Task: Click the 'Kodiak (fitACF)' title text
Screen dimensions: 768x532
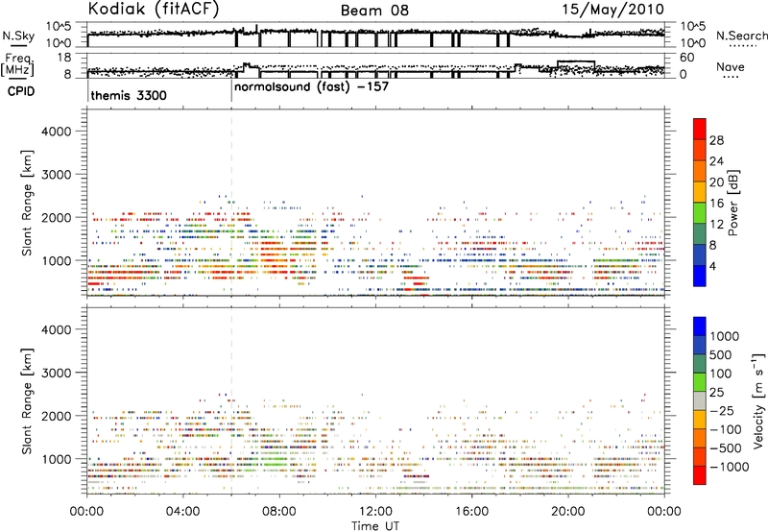Action: click(154, 9)
